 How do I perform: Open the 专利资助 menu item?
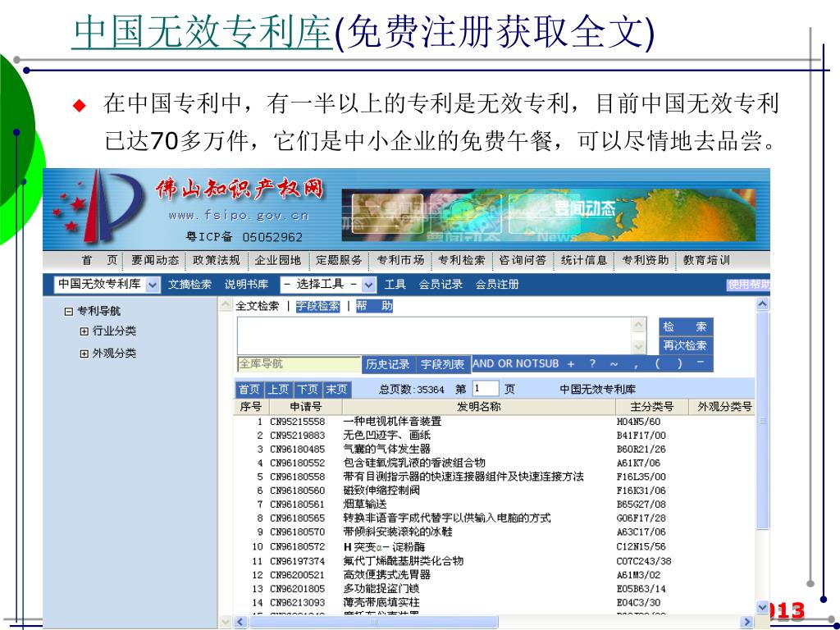click(645, 260)
